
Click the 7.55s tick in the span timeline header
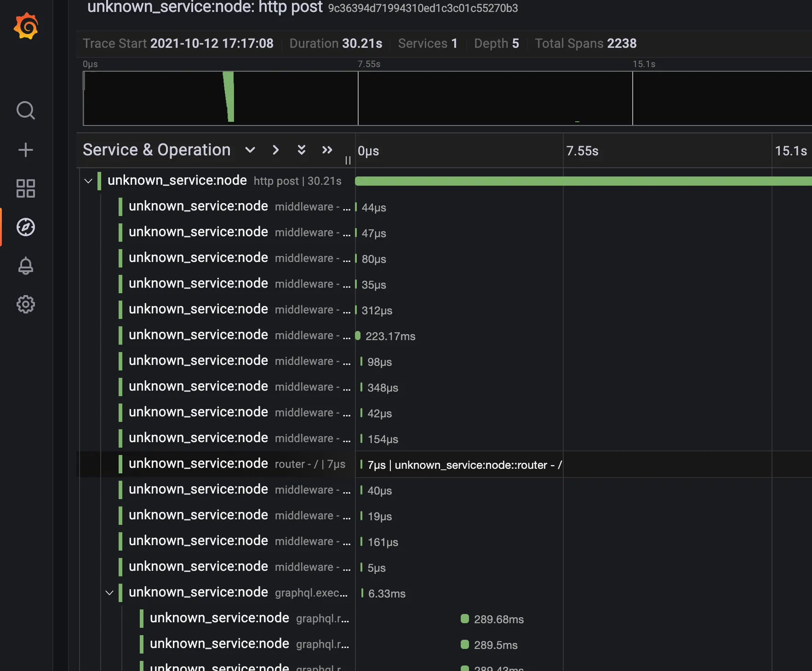[x=582, y=151]
